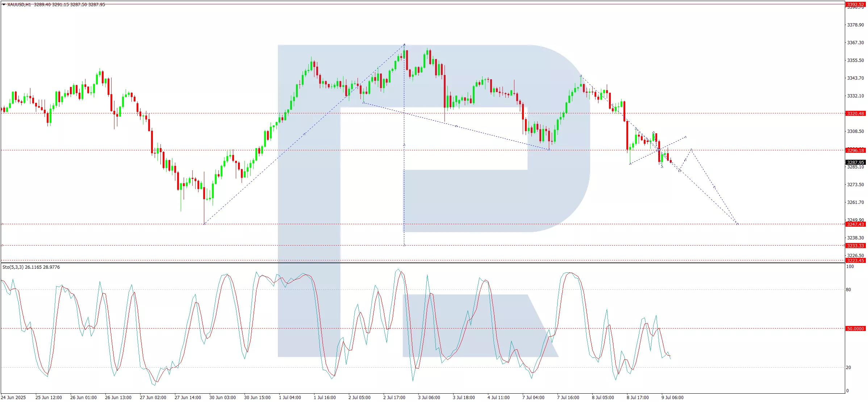Viewport: 868px width, 402px height.
Task: Click the 3233.33 red level label
Action: click(855, 246)
